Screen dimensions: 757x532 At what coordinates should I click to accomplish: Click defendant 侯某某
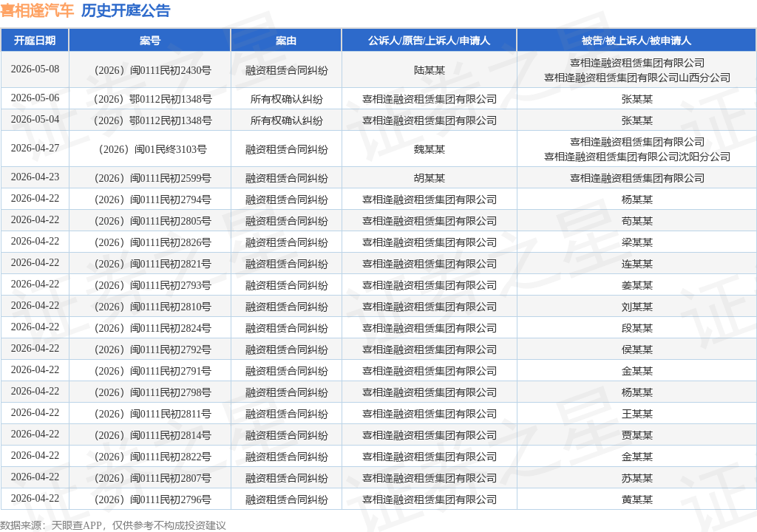click(x=637, y=350)
